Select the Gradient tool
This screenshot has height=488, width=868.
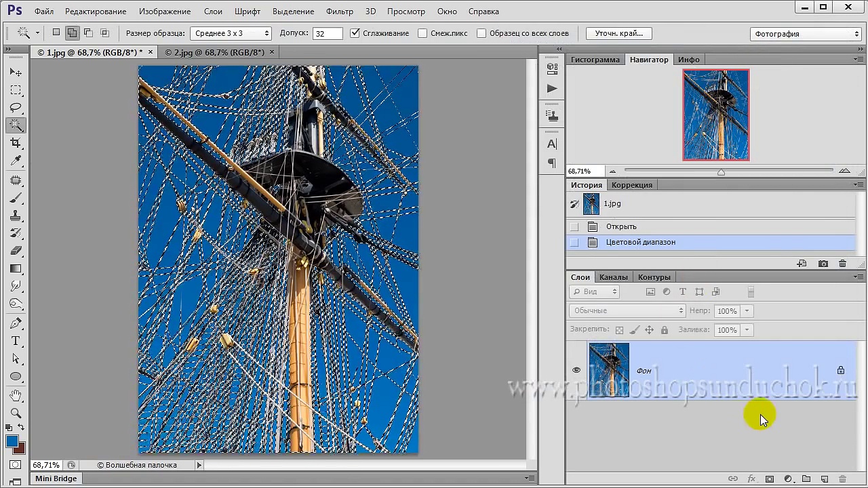click(16, 268)
